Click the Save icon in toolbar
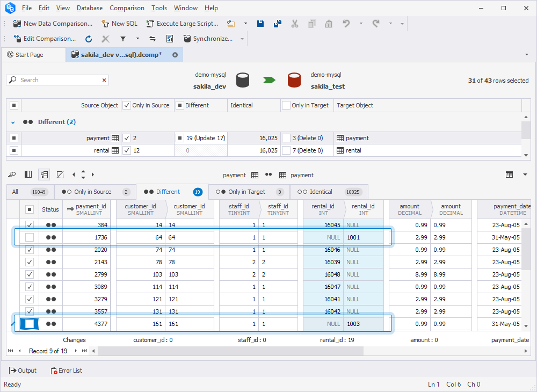Screen dimensions: 537x392 point(260,24)
